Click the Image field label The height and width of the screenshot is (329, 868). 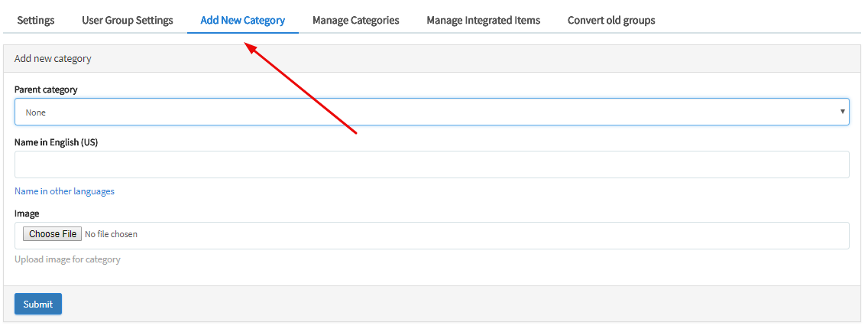[x=27, y=213]
